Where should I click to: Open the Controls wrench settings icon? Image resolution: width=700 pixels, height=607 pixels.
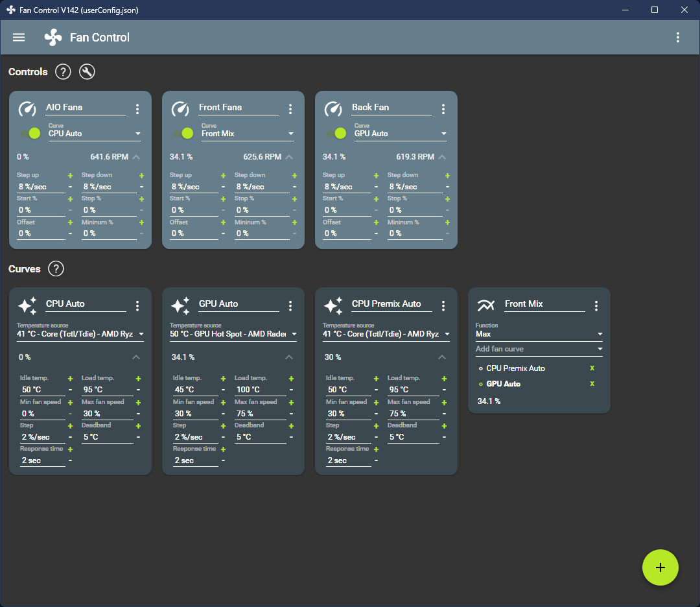click(87, 72)
